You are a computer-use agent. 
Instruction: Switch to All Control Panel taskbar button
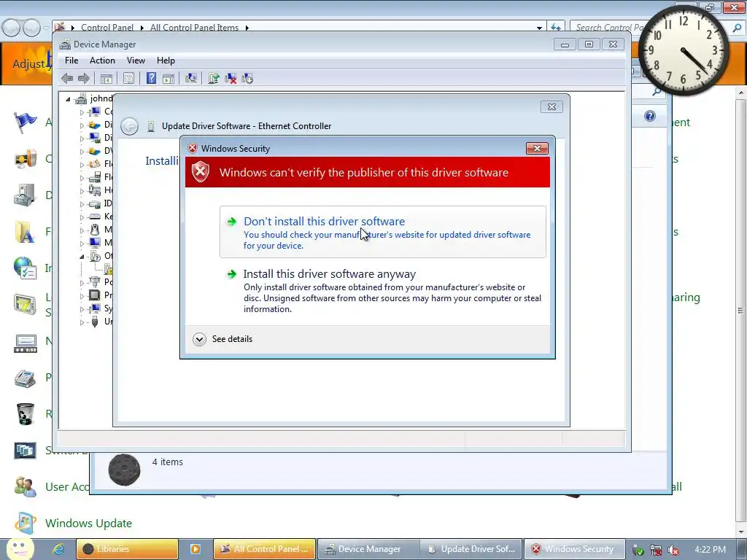(264, 549)
